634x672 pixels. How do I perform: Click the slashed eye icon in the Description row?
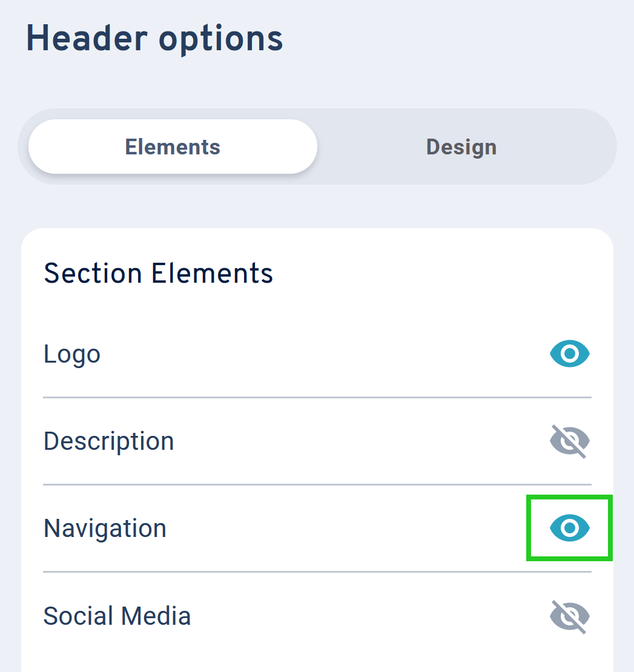point(569,441)
